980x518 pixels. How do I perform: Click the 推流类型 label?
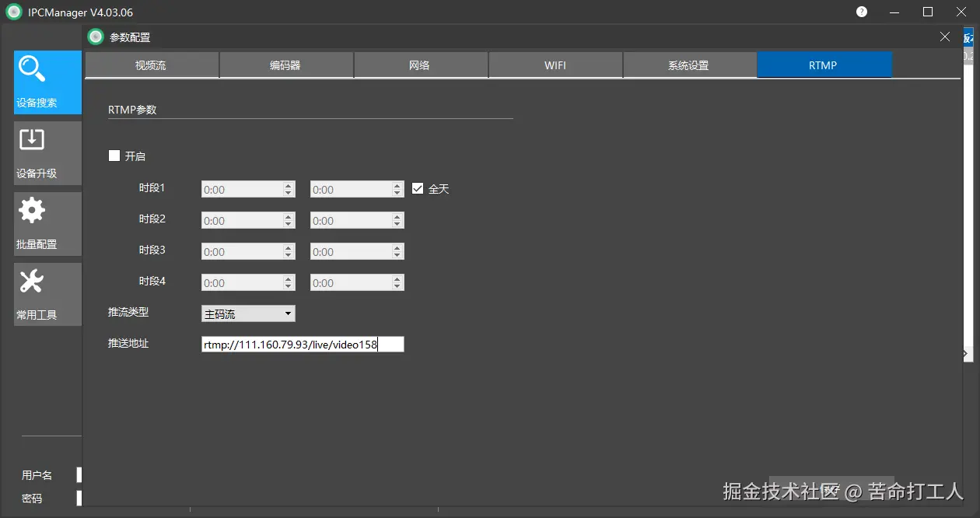128,312
